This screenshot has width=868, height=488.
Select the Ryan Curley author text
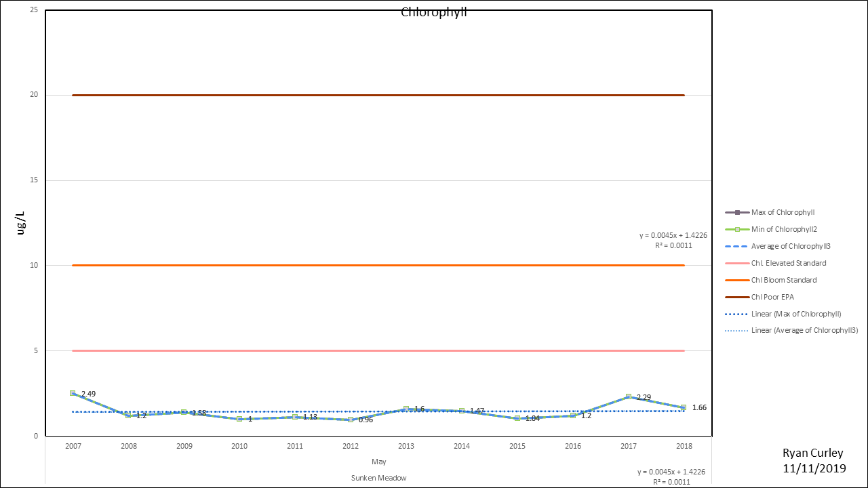[814, 453]
